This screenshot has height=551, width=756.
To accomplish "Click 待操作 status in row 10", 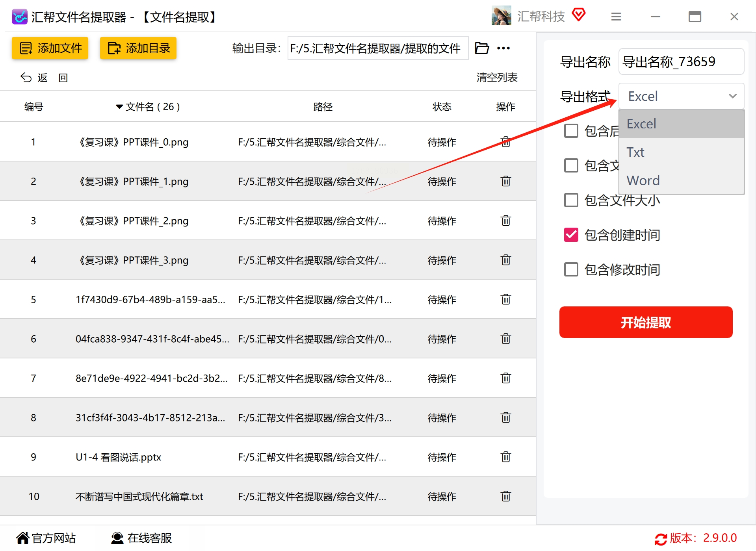I will click(442, 496).
